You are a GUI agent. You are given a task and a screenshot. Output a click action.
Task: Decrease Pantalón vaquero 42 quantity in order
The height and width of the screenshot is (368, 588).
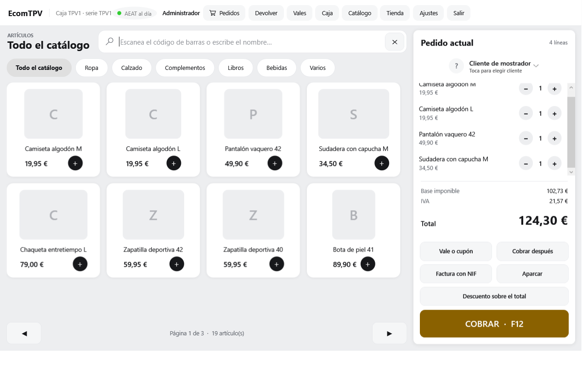(x=526, y=138)
